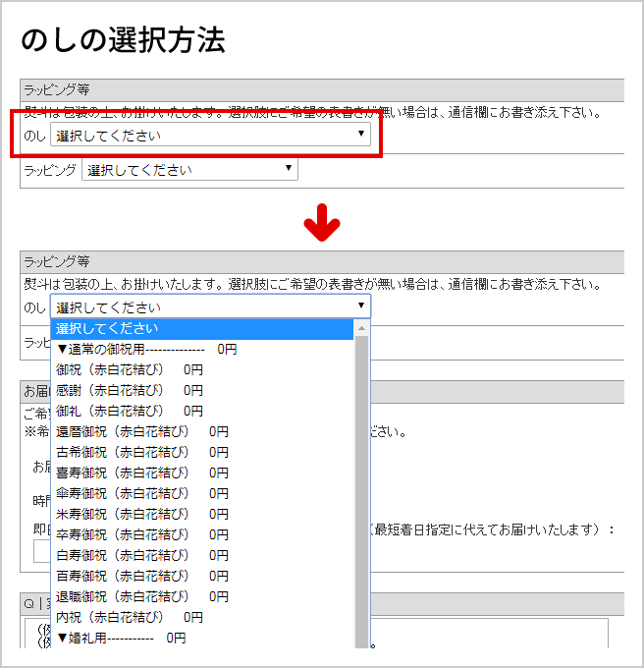The image size is (644, 668).
Task: Select 白寿御祝（赤白花結び）option
Action: 202,556
